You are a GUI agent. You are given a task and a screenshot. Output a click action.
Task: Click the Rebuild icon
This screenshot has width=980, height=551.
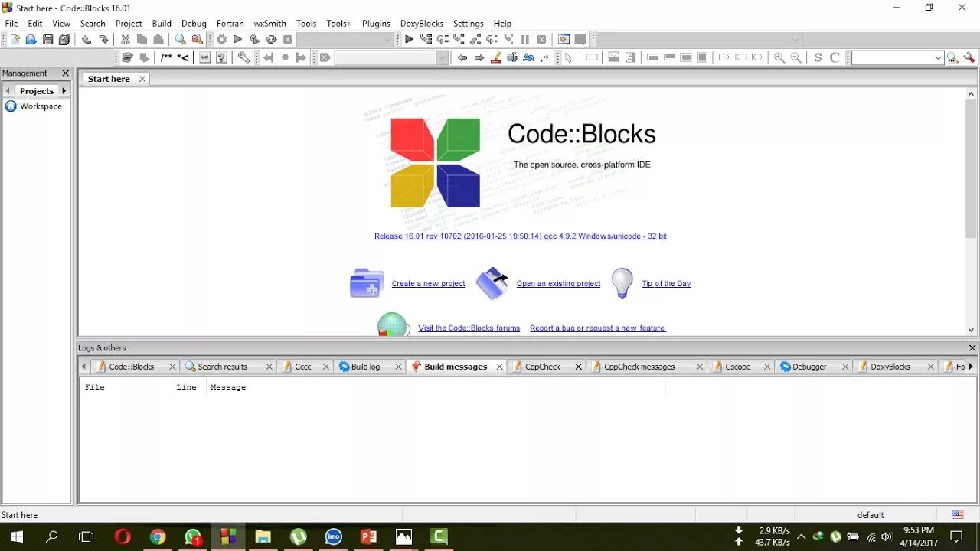pyautogui.click(x=271, y=40)
